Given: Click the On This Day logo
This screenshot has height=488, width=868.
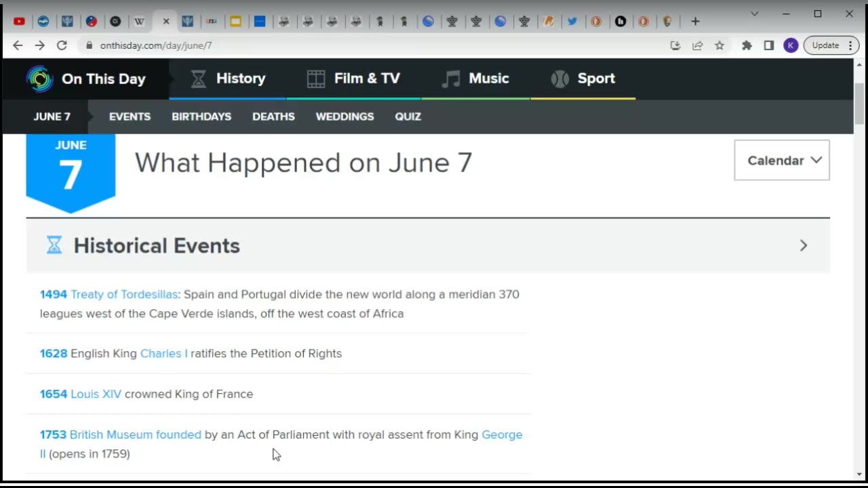Looking at the screenshot, I should click(x=85, y=79).
